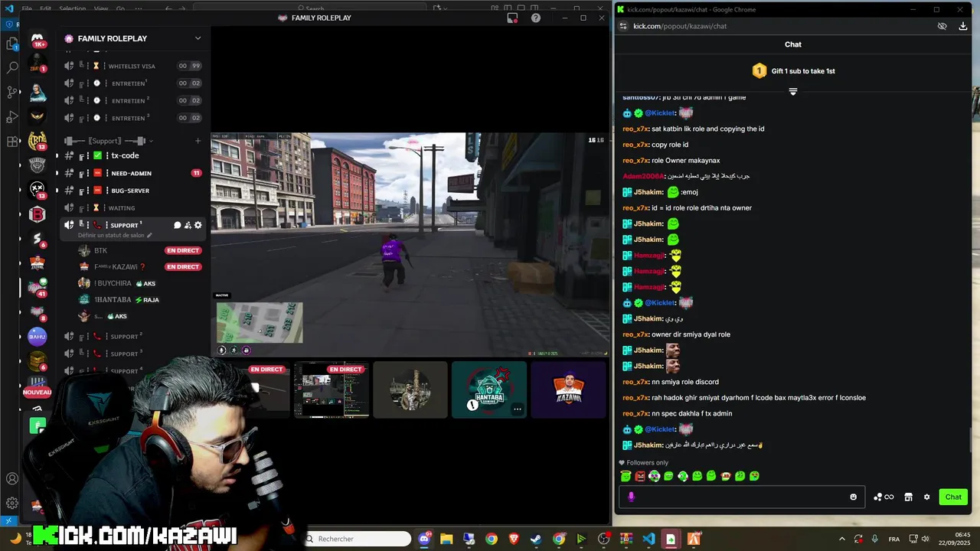Join WHITELIST VISA voice channel

[132, 66]
